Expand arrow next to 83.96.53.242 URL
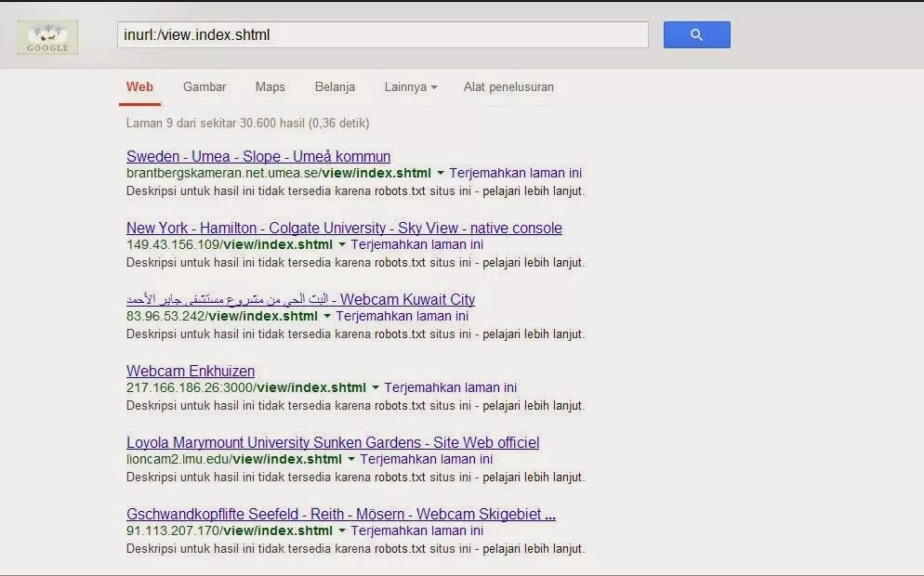This screenshot has height=576, width=924. pyautogui.click(x=327, y=316)
